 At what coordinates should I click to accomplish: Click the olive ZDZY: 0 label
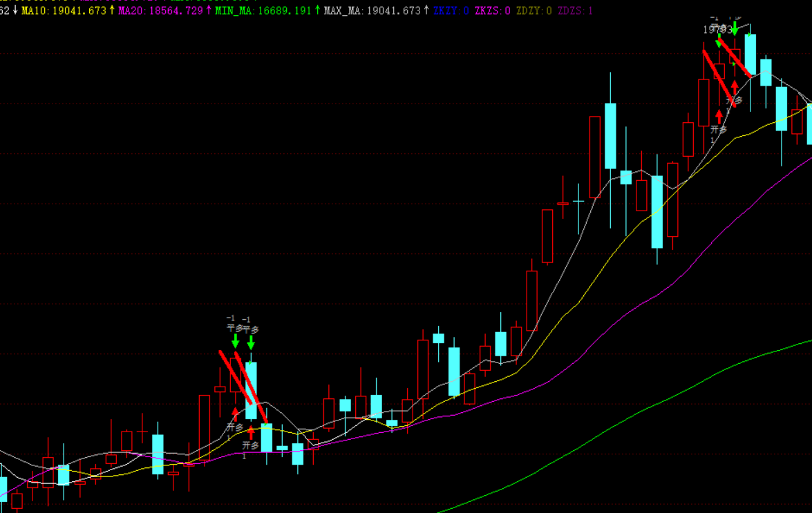[534, 10]
